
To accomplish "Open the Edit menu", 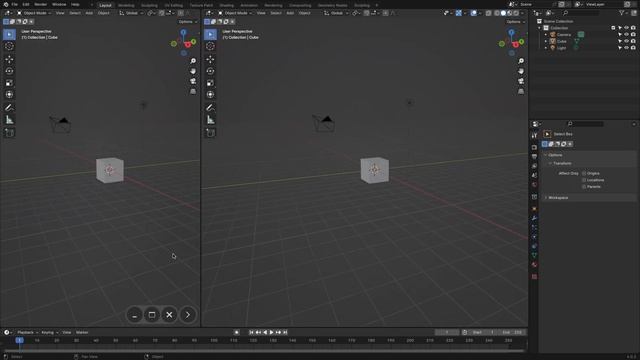I will point(26,4).
